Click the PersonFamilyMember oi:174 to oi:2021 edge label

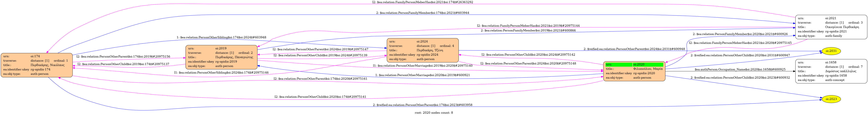[423, 13]
